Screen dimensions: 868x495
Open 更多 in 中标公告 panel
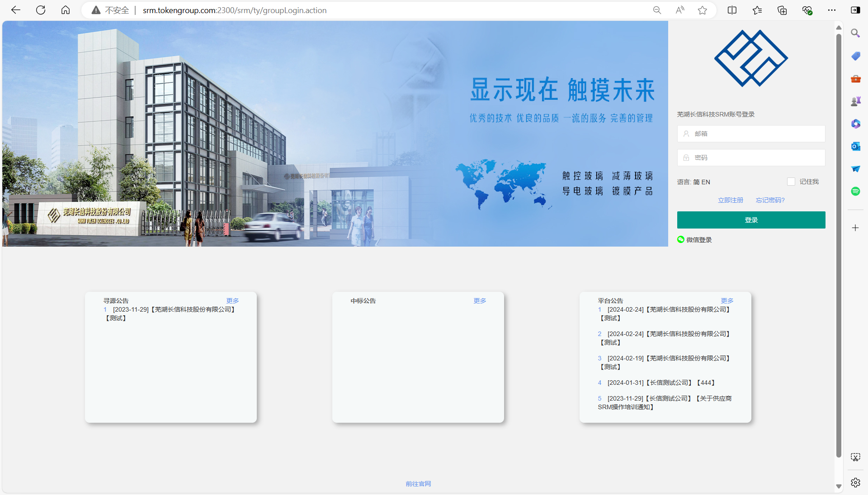click(480, 301)
